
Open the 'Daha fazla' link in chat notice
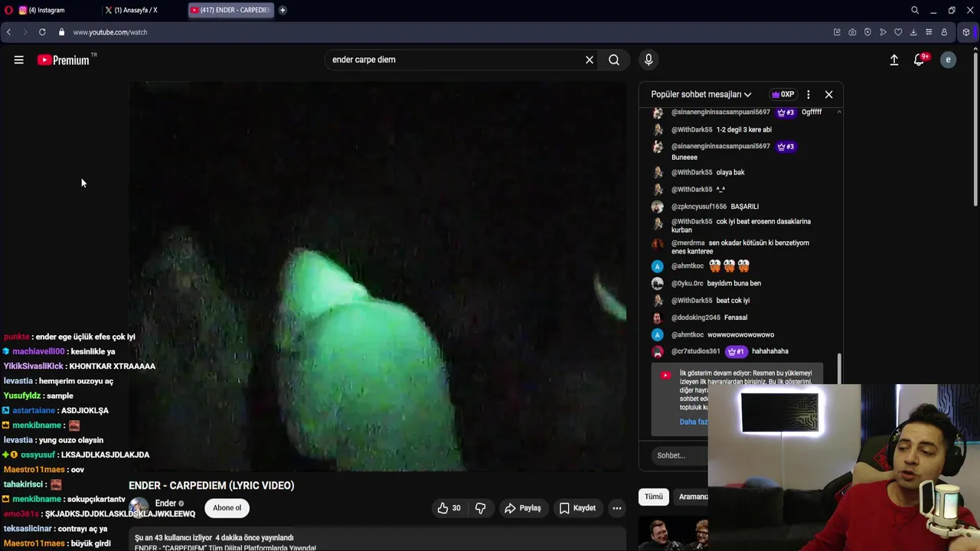pyautogui.click(x=693, y=422)
